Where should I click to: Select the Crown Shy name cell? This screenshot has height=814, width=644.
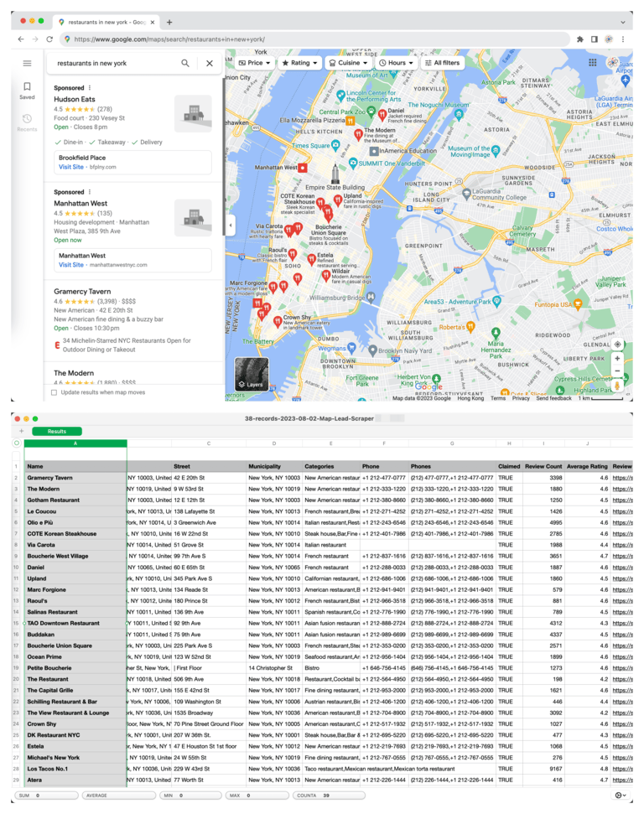(75, 724)
